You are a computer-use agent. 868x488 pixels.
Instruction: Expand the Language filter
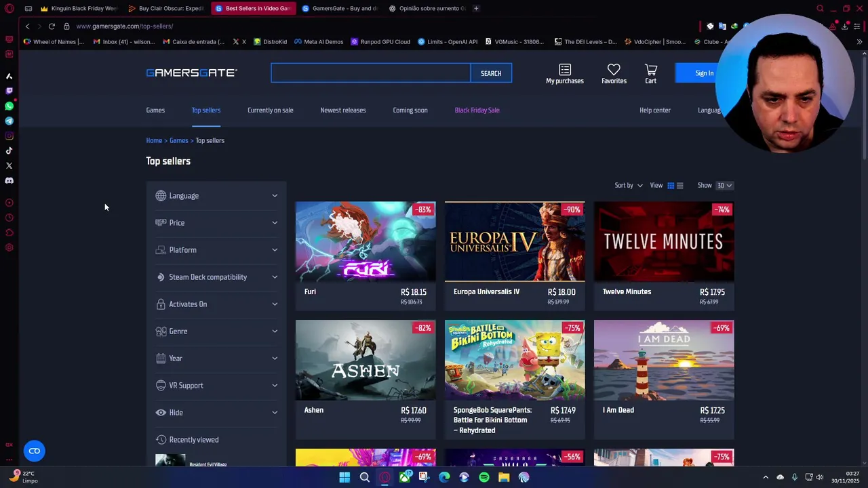click(x=216, y=196)
